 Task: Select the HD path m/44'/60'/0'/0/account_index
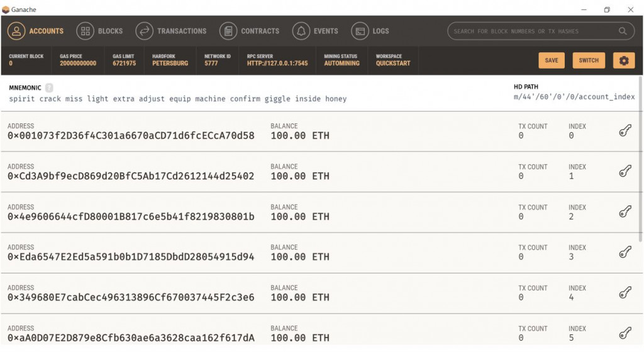(x=574, y=96)
